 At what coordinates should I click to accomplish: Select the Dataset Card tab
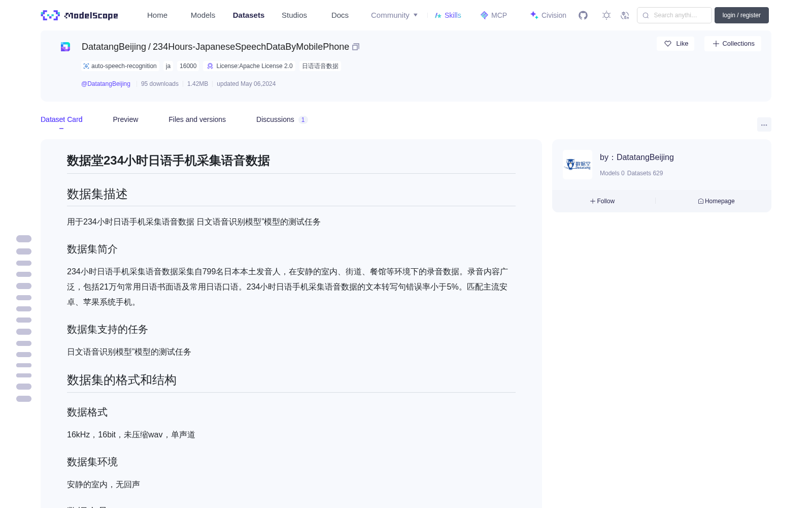(x=61, y=119)
